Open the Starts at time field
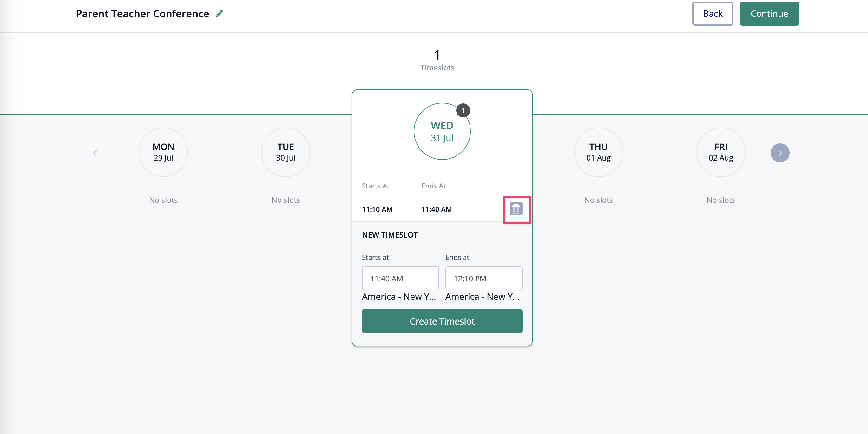 click(x=400, y=278)
